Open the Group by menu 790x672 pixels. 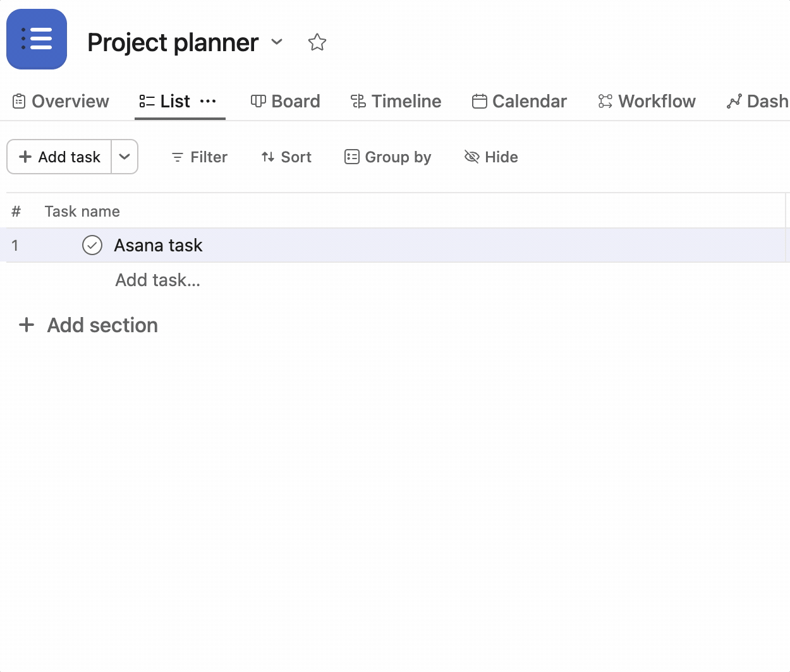[387, 157]
